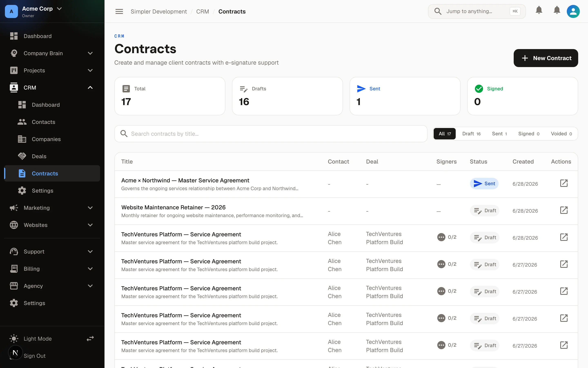Click the Created column header
Viewport: 588px width, 368px height.
click(x=523, y=162)
